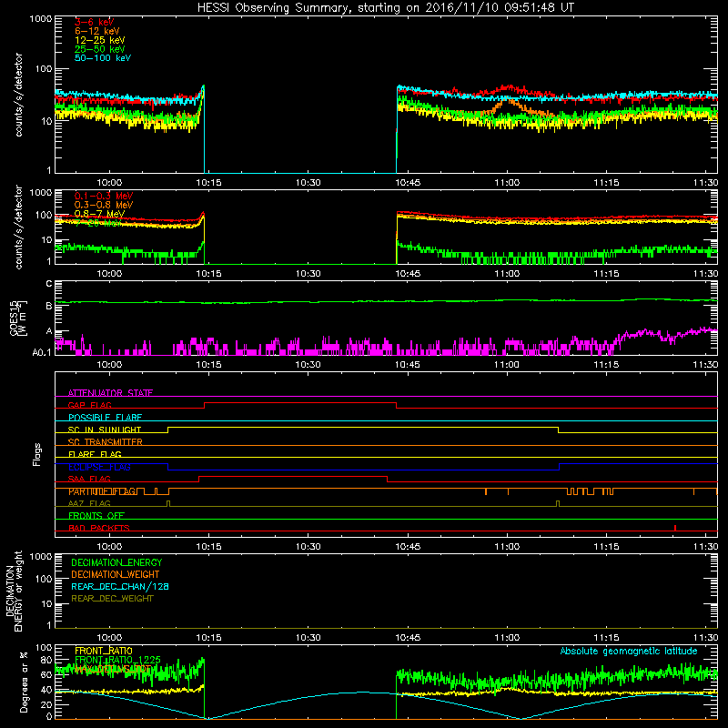Click the ECLIPSE_FLAG label
Screen dimensions: 728x728
pos(99,467)
